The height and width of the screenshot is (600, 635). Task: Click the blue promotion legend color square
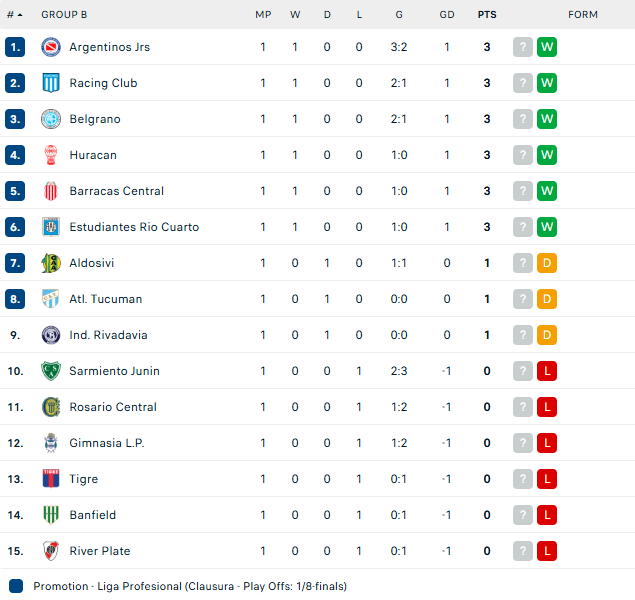(x=16, y=586)
